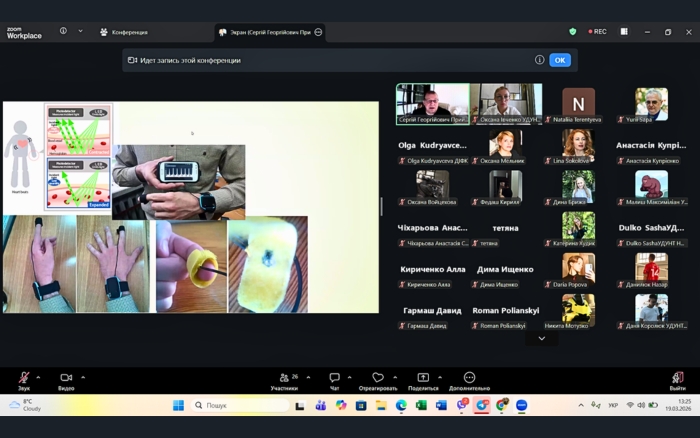Toggle the view layout icon near REC
The image size is (700, 438).
(x=623, y=32)
